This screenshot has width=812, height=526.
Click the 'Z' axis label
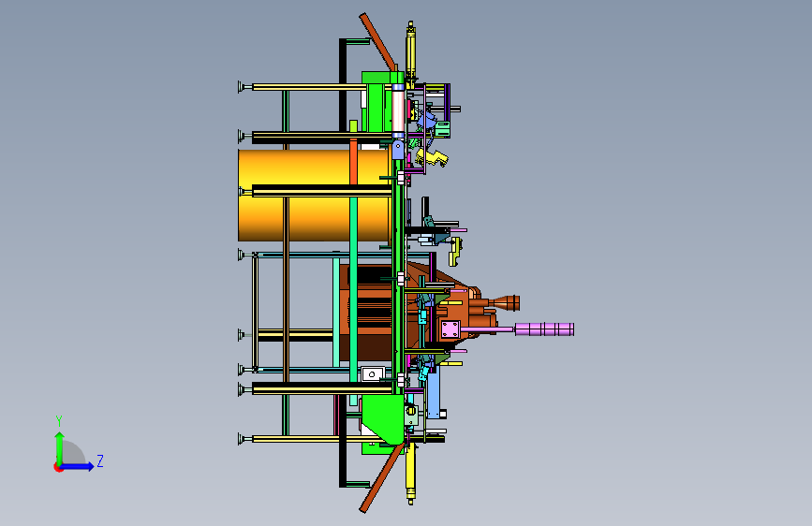pos(100,460)
